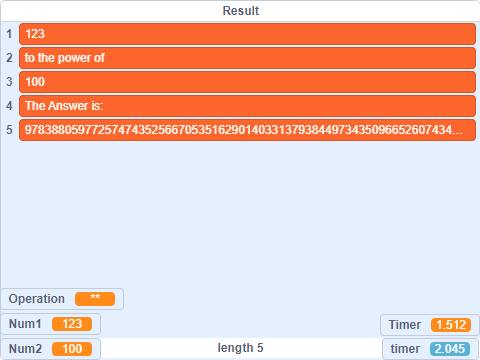Select 'The Answer is:' list row
The height and width of the screenshot is (360, 480).
[x=247, y=106]
